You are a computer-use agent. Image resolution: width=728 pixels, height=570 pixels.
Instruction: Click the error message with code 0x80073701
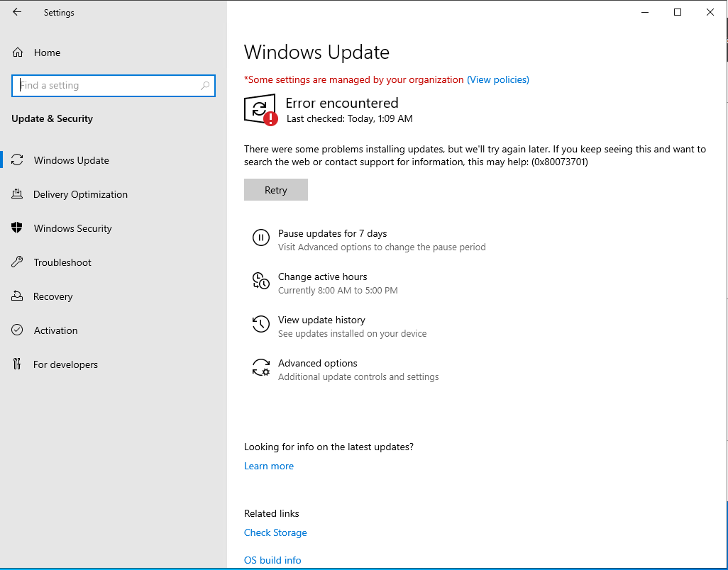pos(475,155)
